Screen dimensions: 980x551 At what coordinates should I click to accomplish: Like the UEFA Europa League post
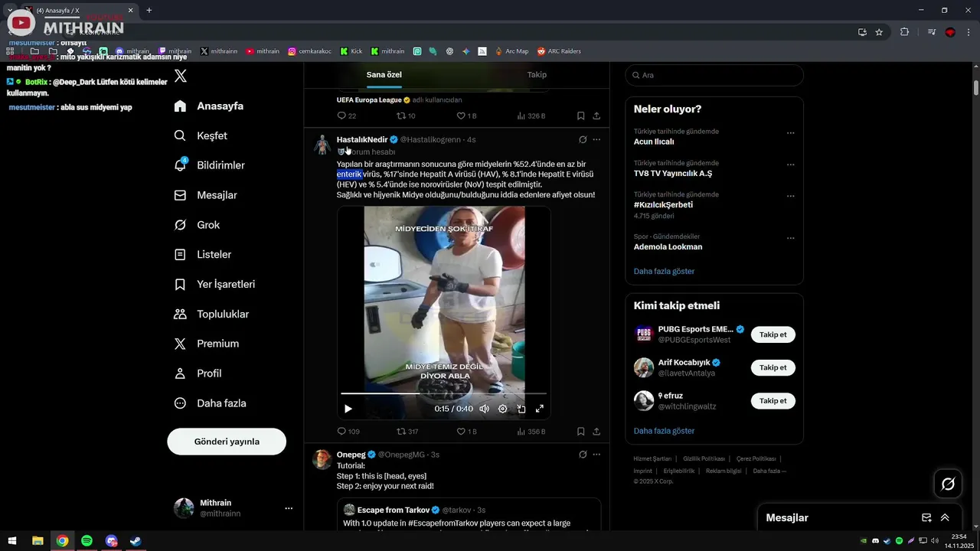[466, 116]
